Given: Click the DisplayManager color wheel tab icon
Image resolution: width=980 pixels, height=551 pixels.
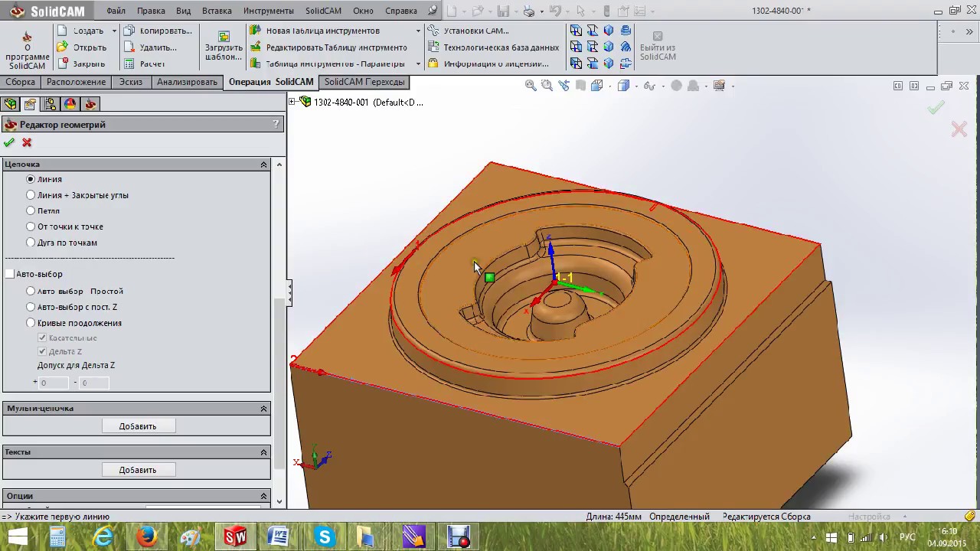Looking at the screenshot, I should (70, 104).
